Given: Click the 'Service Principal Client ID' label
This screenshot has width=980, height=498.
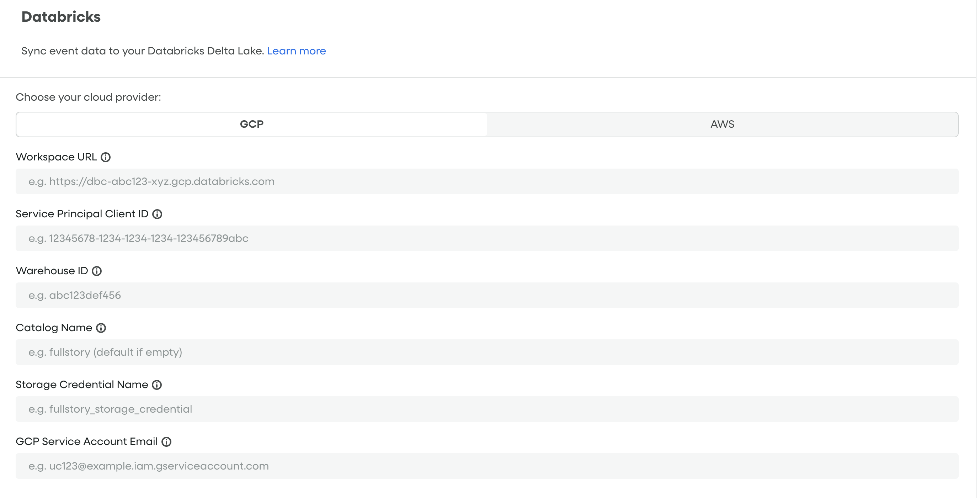Looking at the screenshot, I should (x=82, y=214).
